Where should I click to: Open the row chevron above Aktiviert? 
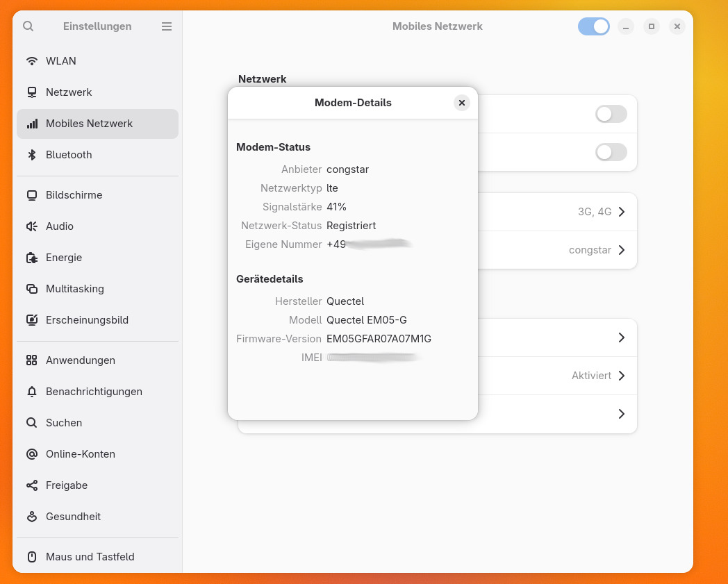click(x=622, y=337)
